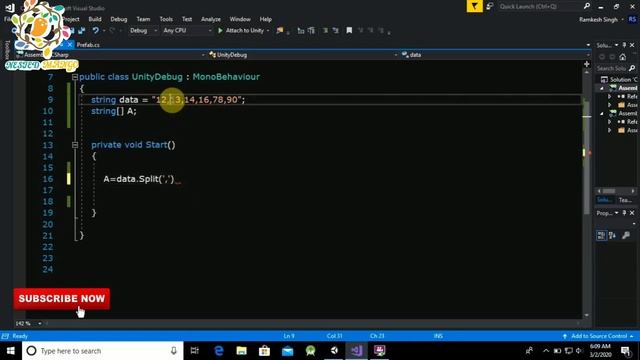Open the Help menu

point(265,19)
